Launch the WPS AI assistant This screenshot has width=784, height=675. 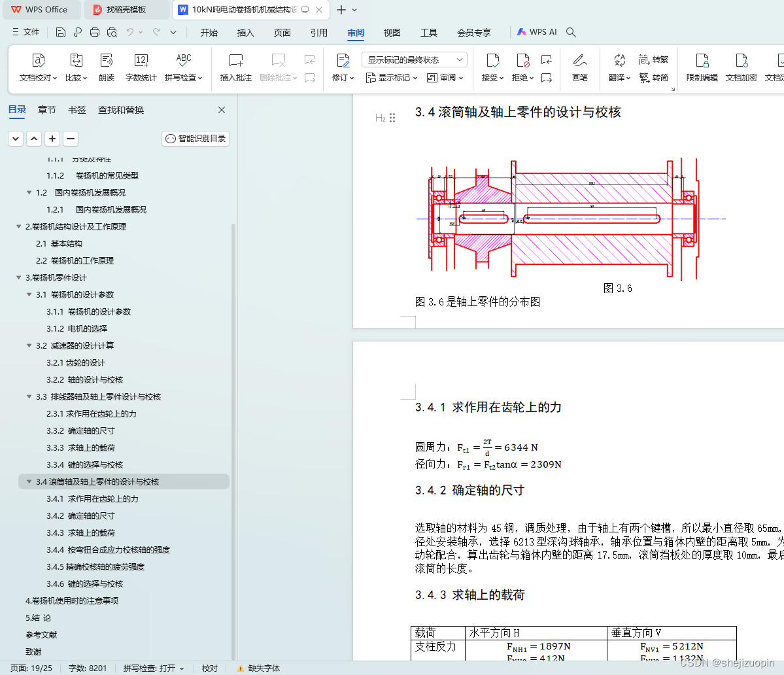[536, 32]
